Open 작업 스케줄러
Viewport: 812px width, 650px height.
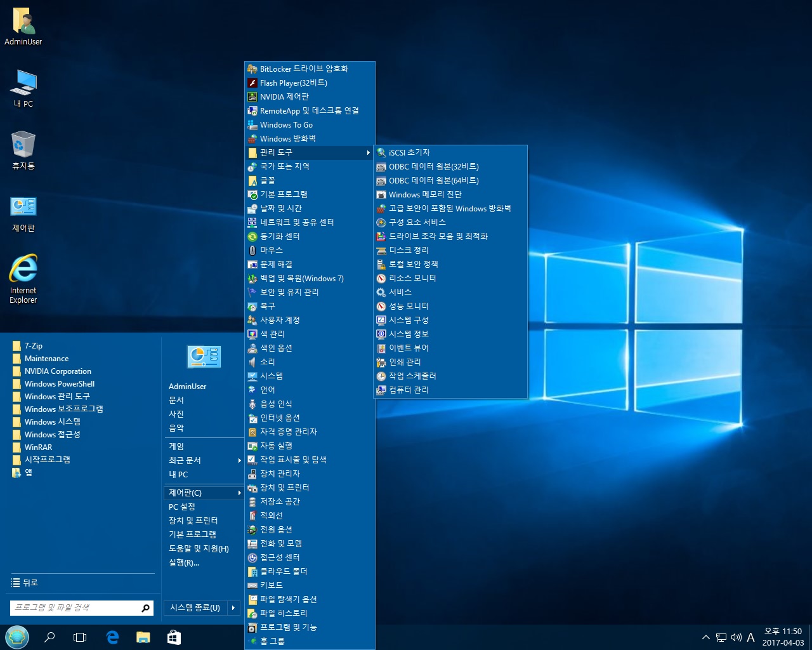(x=451, y=376)
